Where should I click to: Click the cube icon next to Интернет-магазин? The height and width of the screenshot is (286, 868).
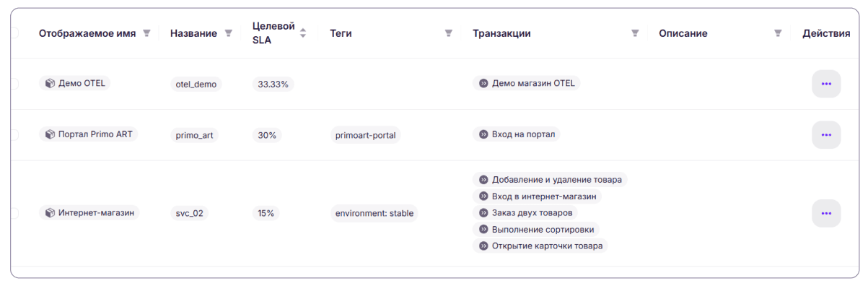point(50,213)
